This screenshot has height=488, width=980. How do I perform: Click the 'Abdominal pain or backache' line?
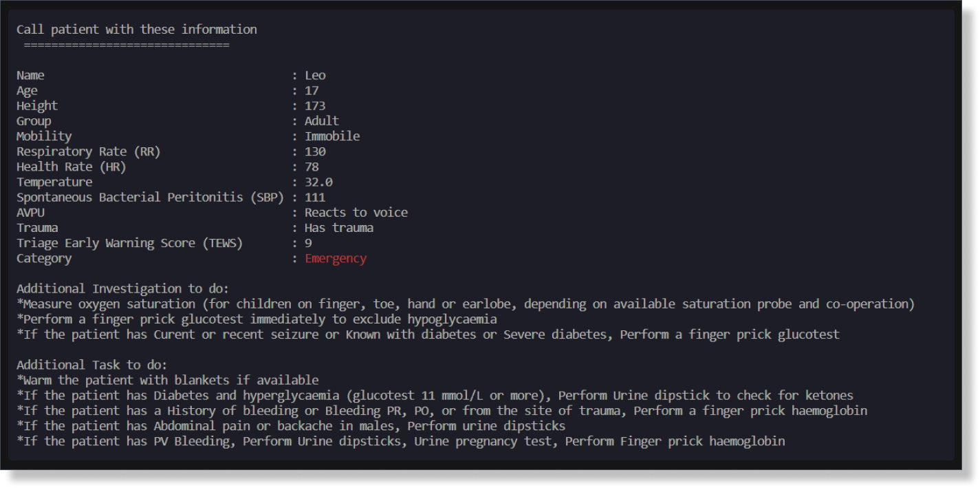(x=291, y=426)
